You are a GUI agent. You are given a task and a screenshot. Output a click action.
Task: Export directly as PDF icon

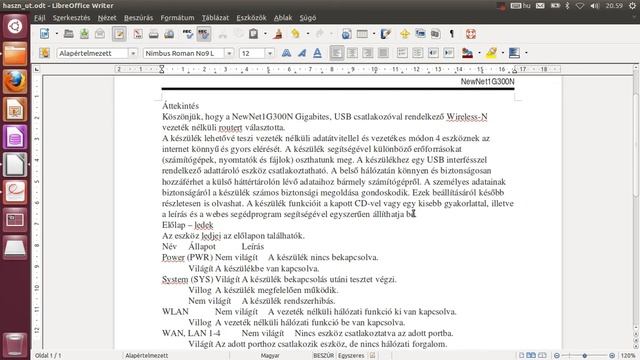pos(138,34)
